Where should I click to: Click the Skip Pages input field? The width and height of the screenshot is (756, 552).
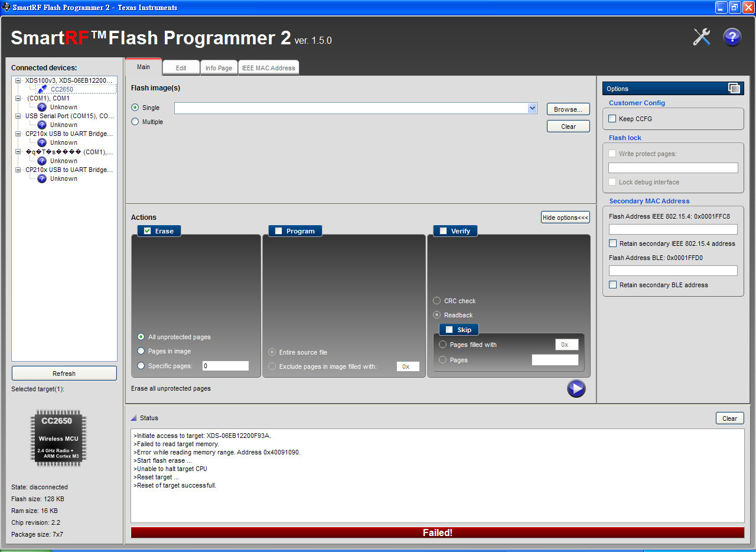(555, 360)
